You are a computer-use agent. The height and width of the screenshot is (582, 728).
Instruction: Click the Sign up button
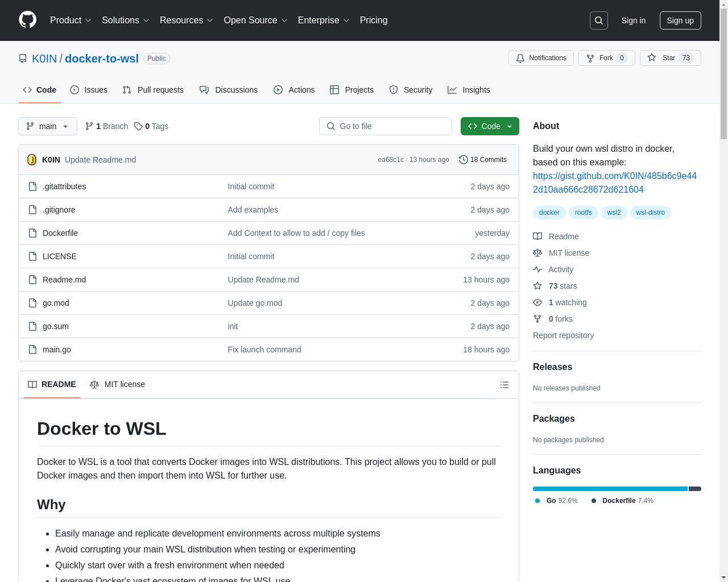click(x=680, y=20)
